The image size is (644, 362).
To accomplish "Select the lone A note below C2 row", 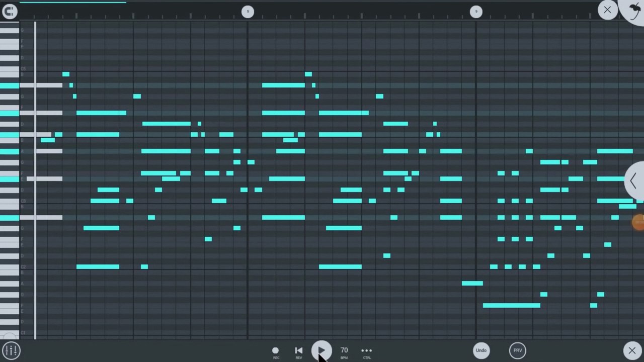I will [472, 284].
